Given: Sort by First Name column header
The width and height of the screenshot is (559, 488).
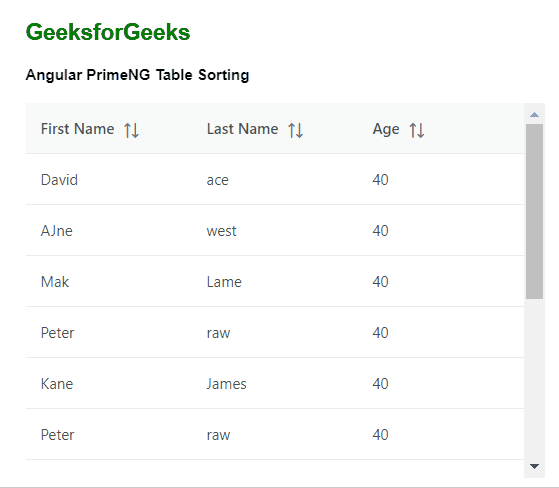Looking at the screenshot, I should 77,129.
